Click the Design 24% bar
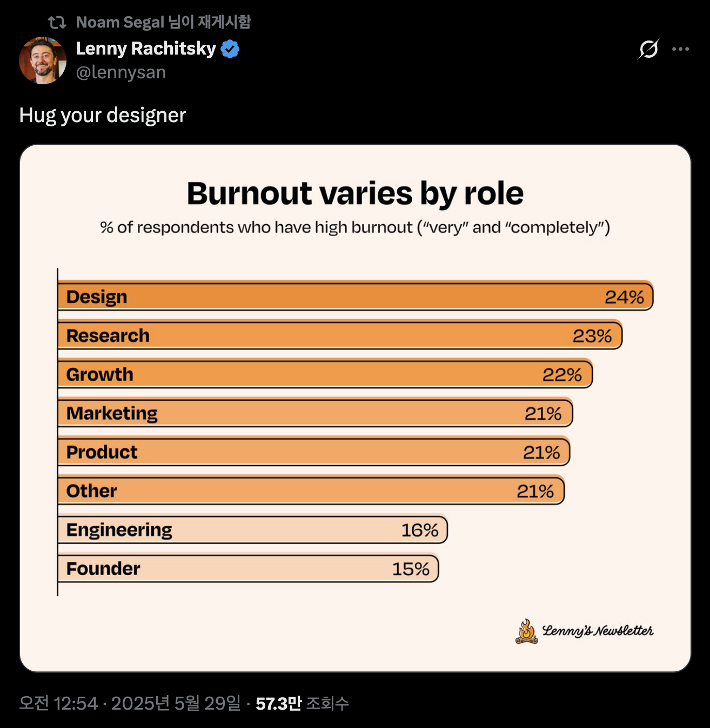 [356, 296]
